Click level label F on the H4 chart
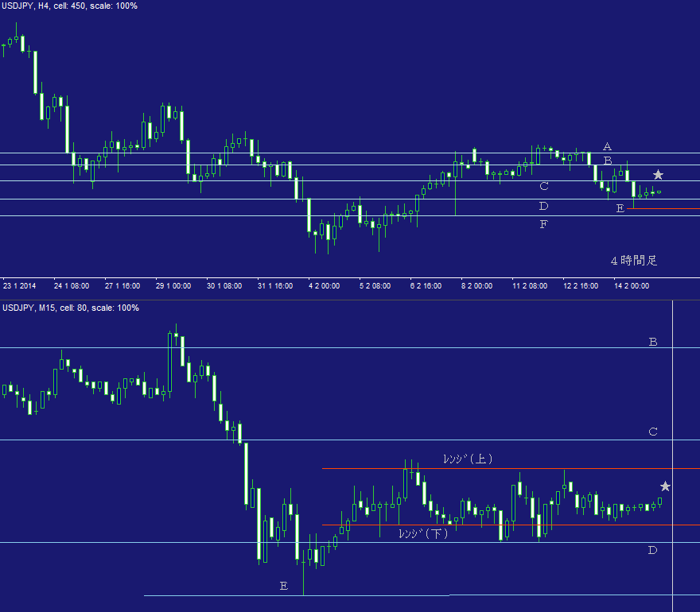 click(543, 224)
